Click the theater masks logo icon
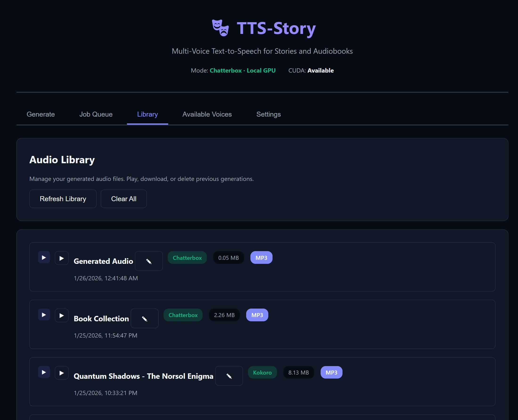 point(220,28)
